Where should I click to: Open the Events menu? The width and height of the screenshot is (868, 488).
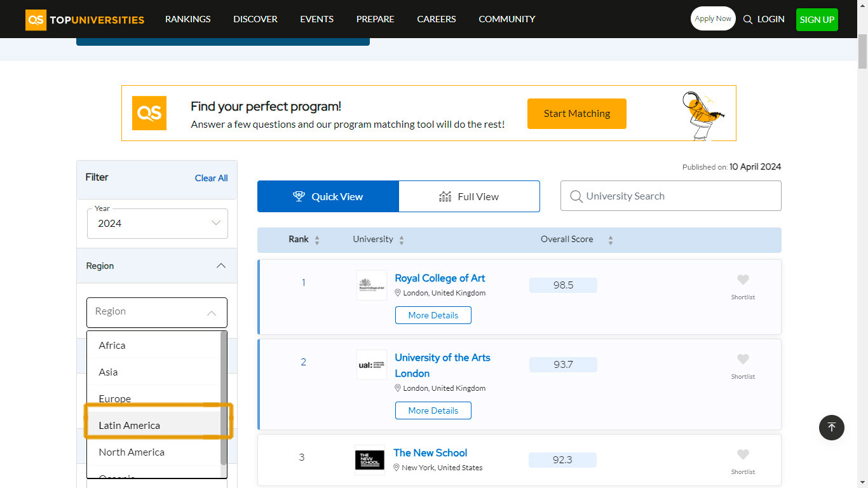click(317, 19)
